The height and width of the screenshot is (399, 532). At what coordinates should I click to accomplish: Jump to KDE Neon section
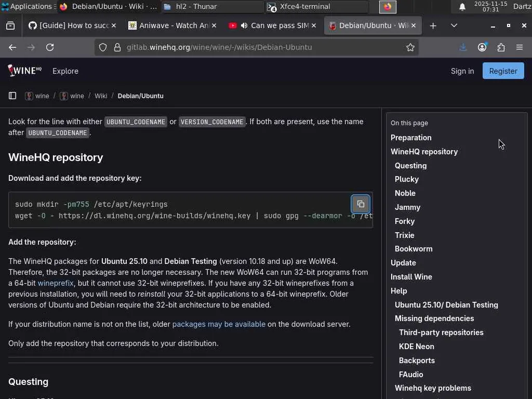click(416, 347)
